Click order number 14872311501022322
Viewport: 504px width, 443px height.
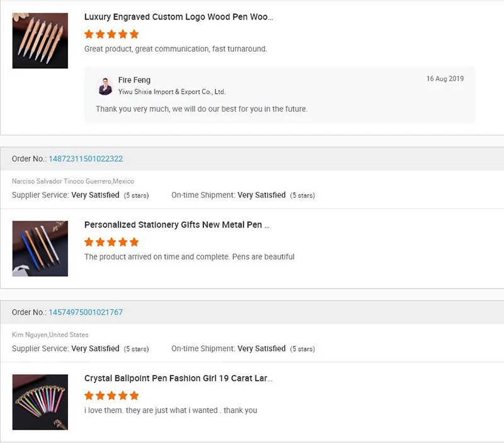[86, 159]
